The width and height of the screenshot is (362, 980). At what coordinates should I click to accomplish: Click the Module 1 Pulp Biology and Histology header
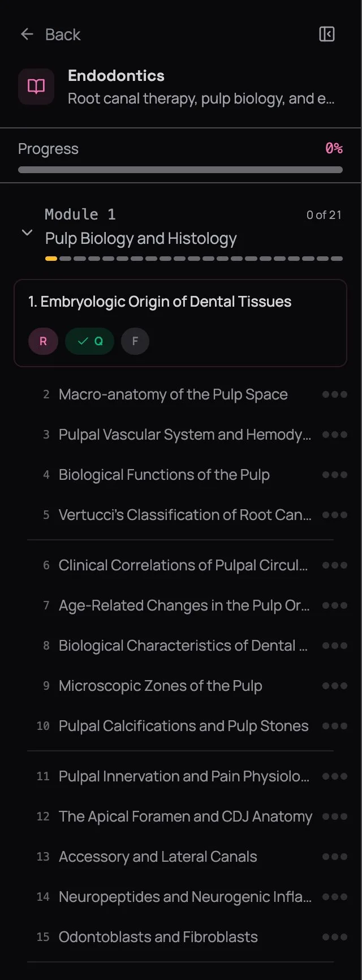pyautogui.click(x=141, y=238)
